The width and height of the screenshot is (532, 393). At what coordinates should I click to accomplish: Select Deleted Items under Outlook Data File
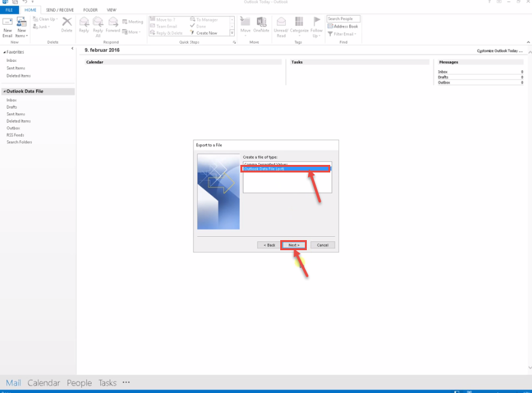coord(18,121)
